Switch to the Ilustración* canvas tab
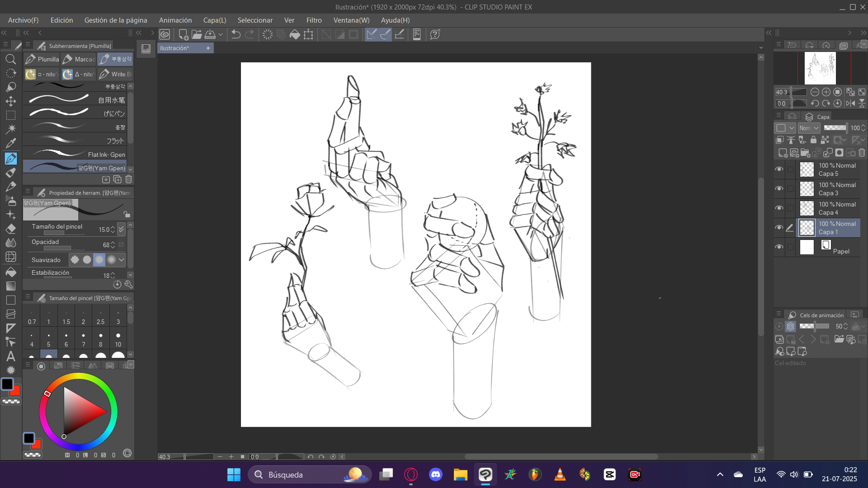Screen dimensions: 868x488 [x=184, y=48]
